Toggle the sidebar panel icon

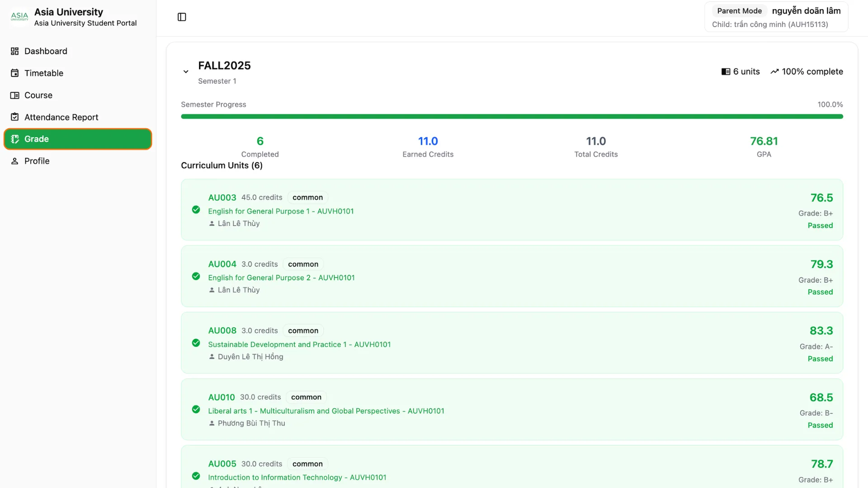[x=182, y=17]
